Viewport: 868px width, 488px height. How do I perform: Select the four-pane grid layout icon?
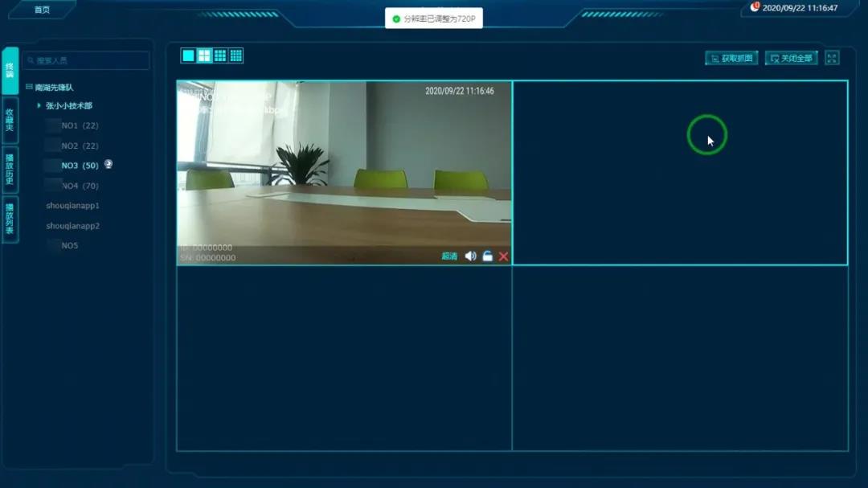click(204, 55)
